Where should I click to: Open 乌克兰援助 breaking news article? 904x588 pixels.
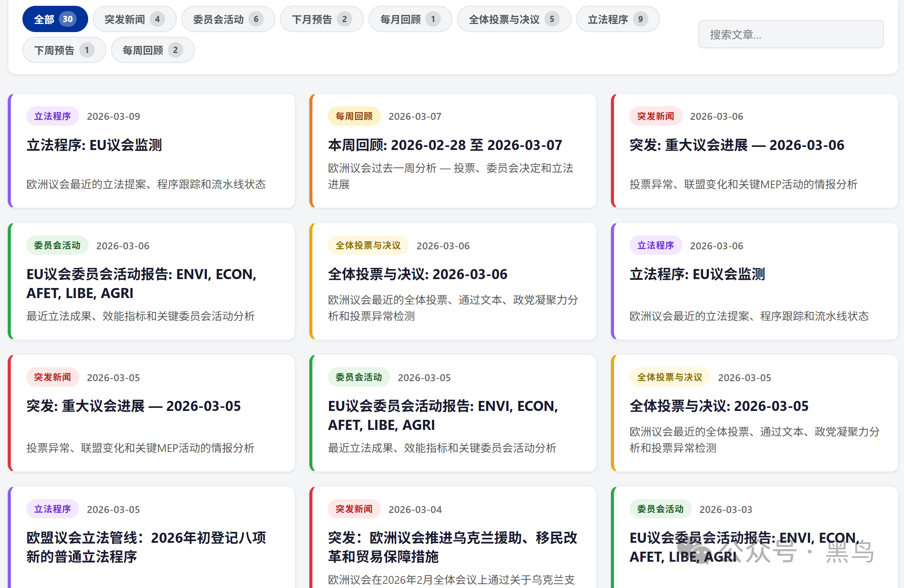click(452, 547)
